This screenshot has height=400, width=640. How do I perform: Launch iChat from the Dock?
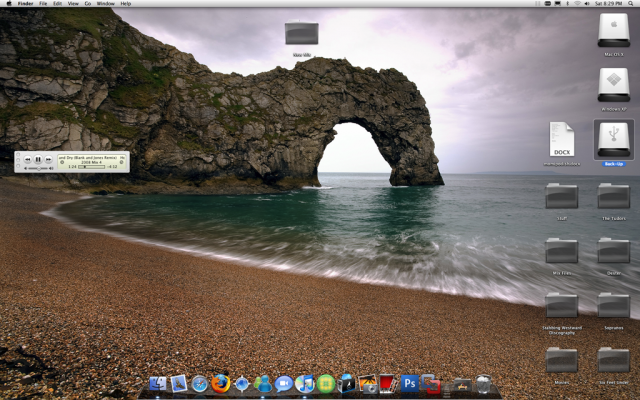[284, 384]
